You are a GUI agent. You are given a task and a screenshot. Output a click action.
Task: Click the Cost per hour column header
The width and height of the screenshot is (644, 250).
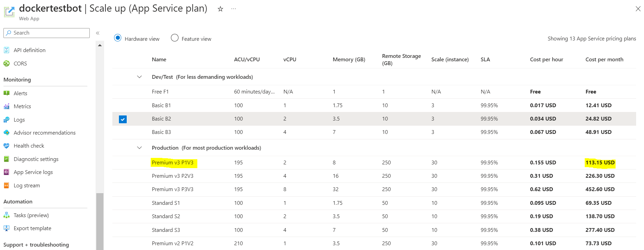tap(546, 59)
